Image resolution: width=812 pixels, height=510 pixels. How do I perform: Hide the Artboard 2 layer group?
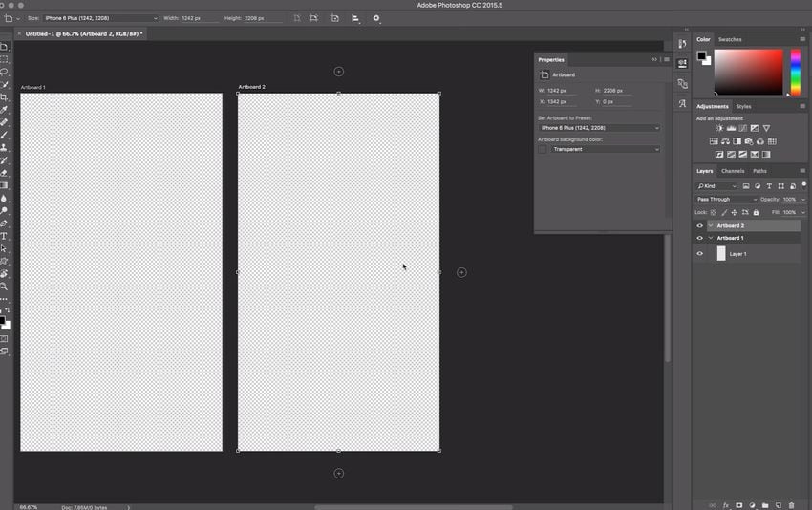[x=699, y=226]
